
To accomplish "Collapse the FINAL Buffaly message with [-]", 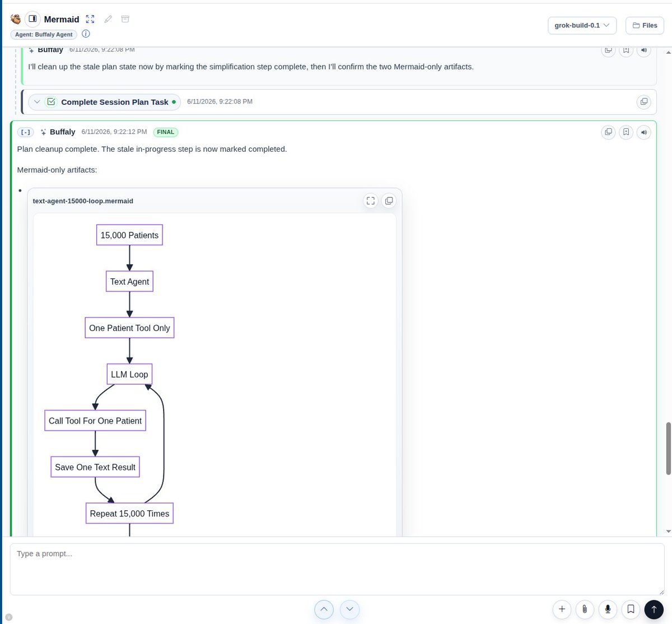I will coord(25,132).
